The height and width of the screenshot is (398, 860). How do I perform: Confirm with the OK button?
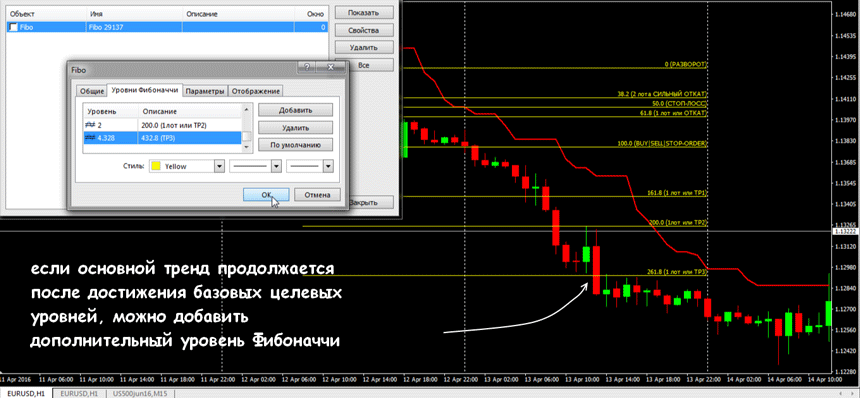click(266, 195)
